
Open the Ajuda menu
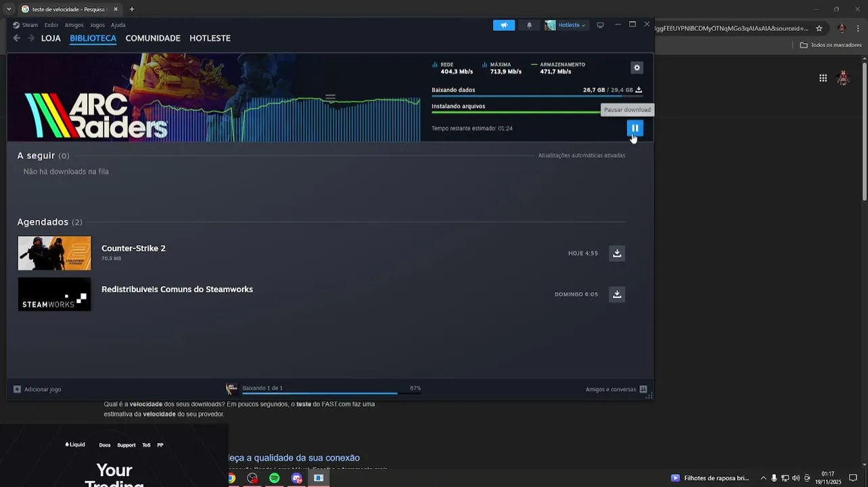[118, 25]
